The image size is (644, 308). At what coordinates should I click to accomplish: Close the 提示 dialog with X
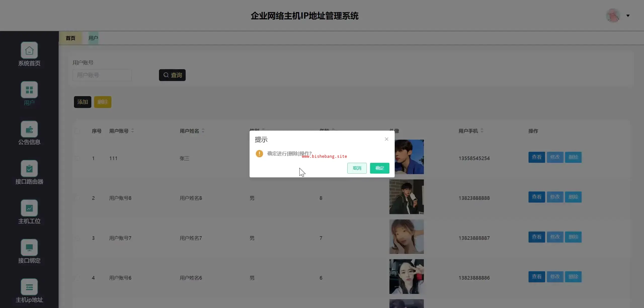point(386,139)
